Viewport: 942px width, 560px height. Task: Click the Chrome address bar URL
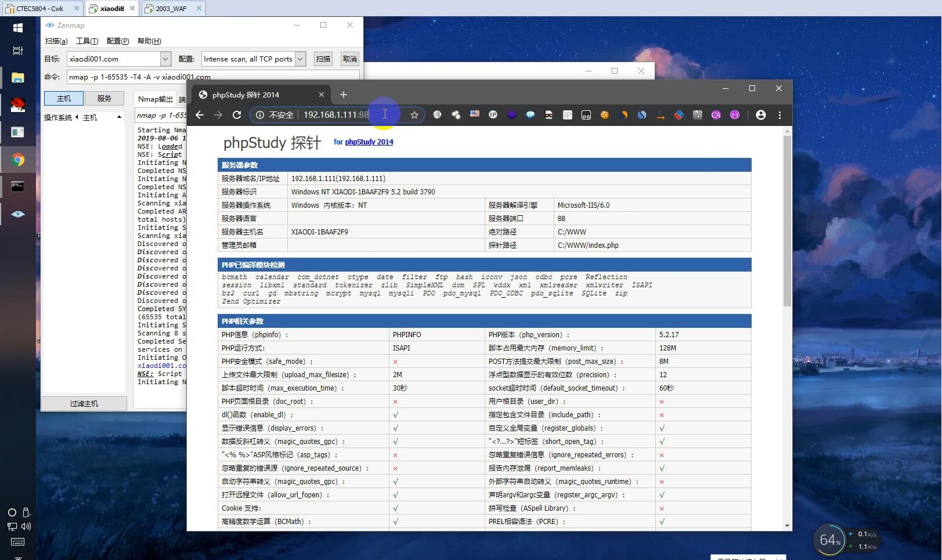pos(335,115)
